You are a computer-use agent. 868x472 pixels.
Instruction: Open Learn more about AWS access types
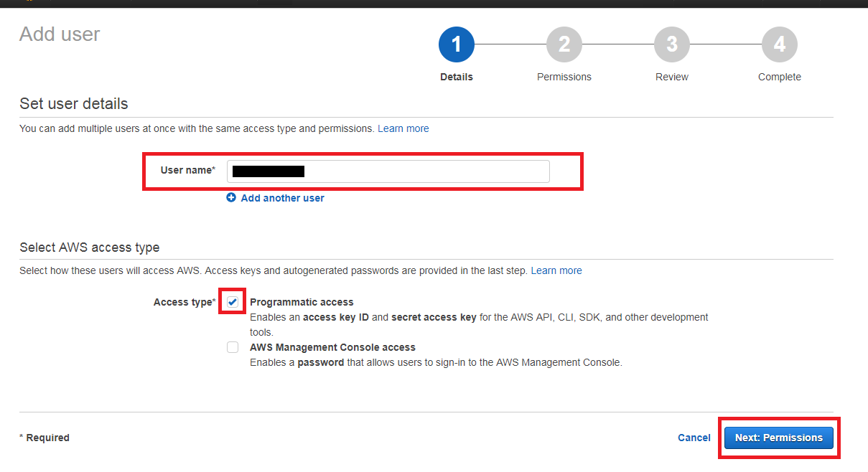point(556,270)
